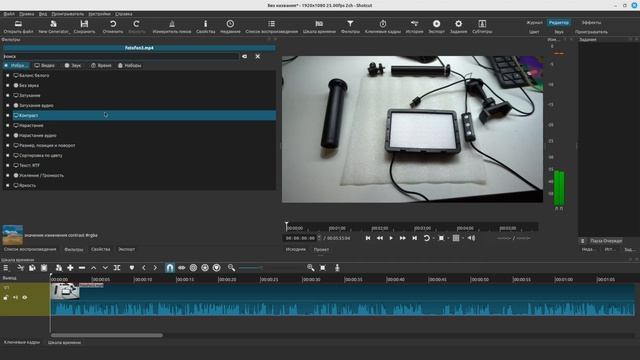Toggle the ripple mode button
Screen dimensions: 640x360
pyautogui.click(x=193, y=268)
